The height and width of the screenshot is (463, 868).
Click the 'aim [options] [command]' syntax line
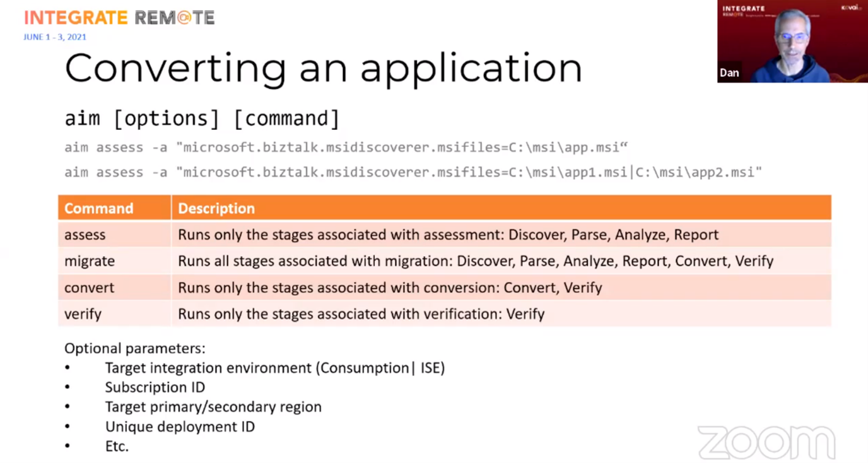click(x=202, y=119)
